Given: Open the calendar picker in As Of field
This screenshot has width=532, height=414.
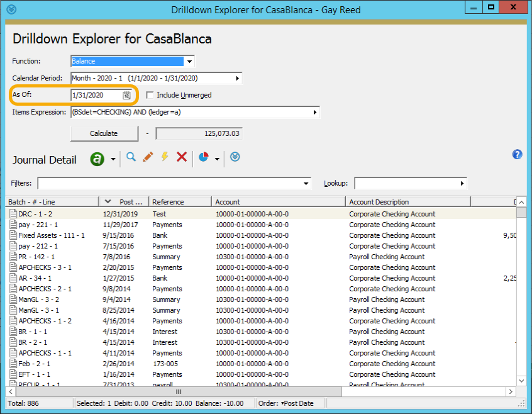Looking at the screenshot, I should coord(126,96).
